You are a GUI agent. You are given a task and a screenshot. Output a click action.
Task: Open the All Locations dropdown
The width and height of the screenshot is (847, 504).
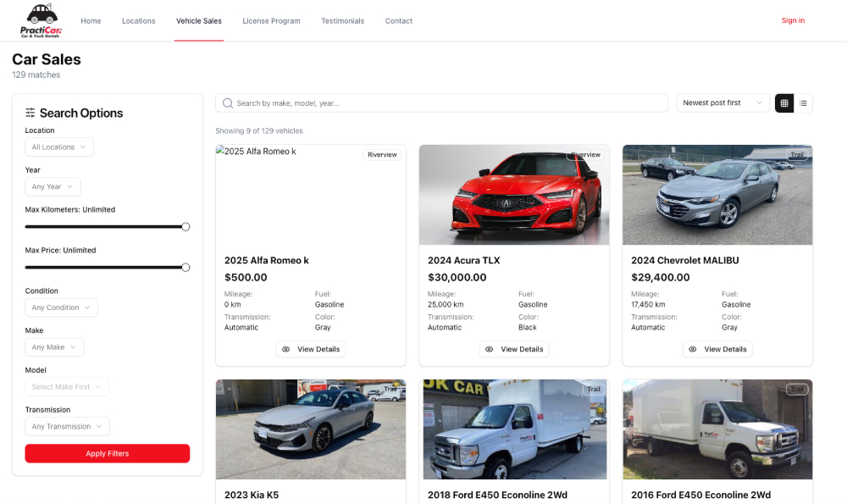(59, 147)
